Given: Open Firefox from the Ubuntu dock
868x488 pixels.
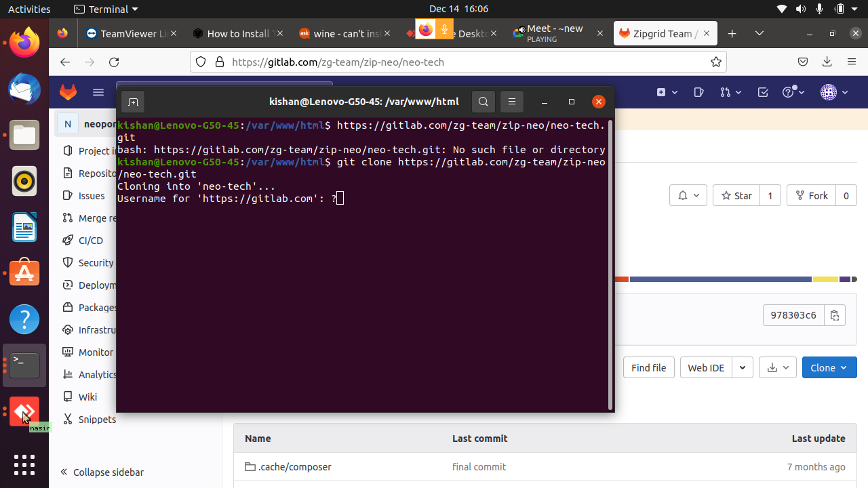Looking at the screenshot, I should coord(24,42).
